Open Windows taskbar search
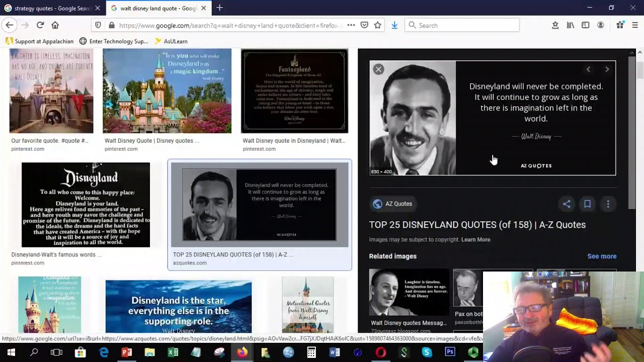 34,352
